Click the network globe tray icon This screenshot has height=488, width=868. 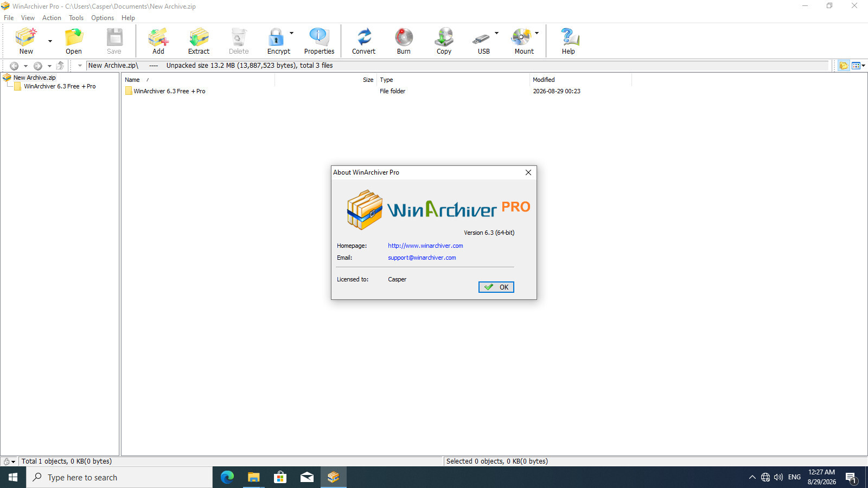(765, 477)
